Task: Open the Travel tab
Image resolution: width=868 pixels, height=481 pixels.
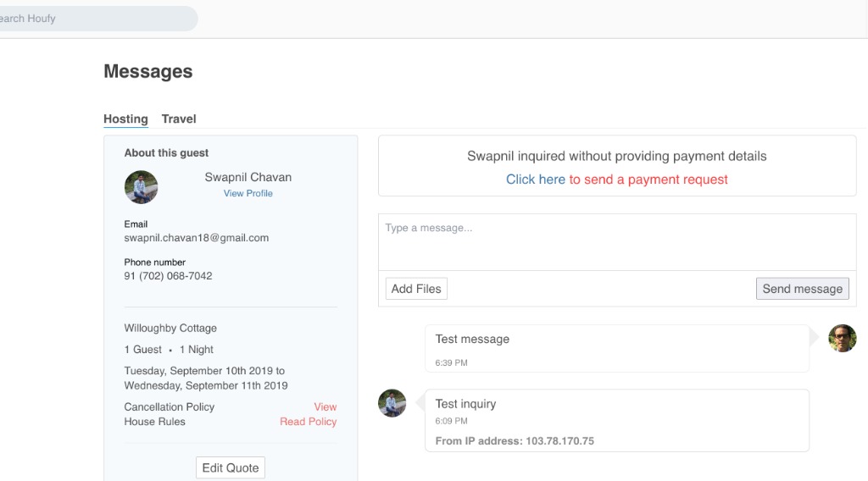Action: (179, 119)
